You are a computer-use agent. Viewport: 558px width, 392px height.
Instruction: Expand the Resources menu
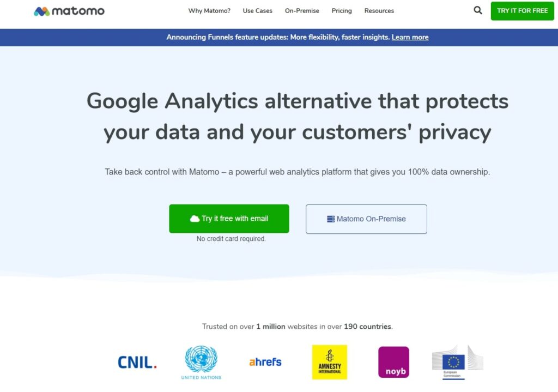379,11
